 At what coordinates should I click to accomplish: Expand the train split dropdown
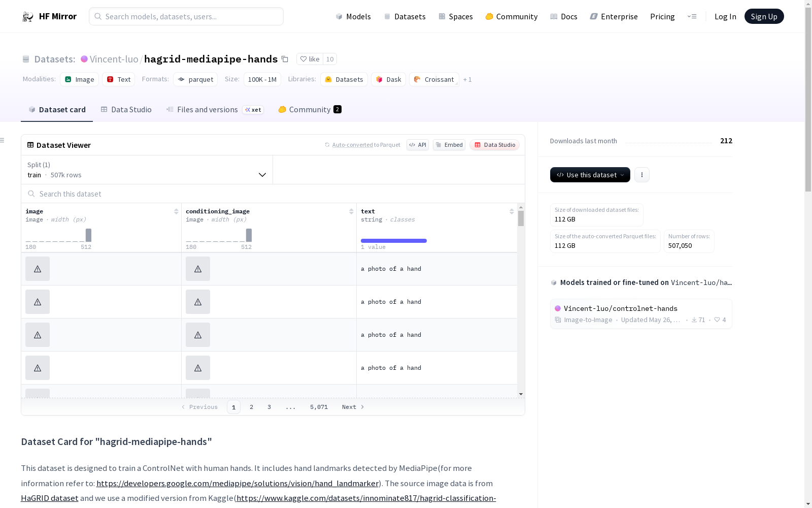point(262,175)
